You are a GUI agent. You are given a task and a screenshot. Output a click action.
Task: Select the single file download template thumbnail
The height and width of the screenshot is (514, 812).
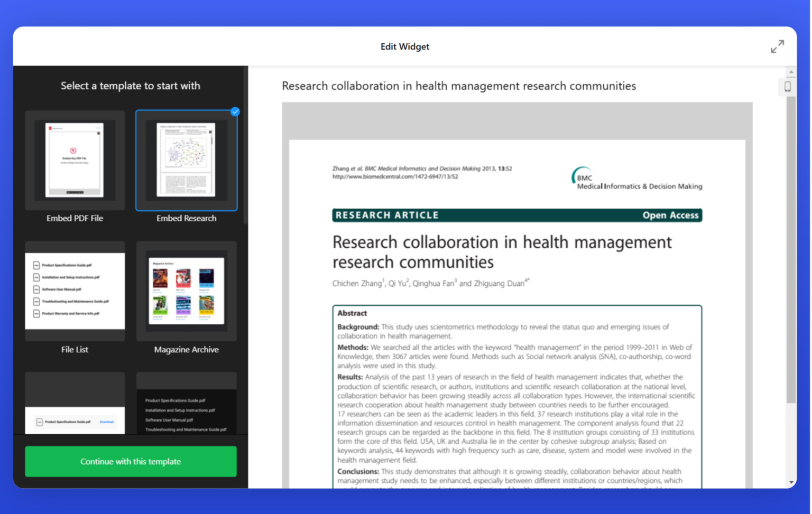pos(75,403)
